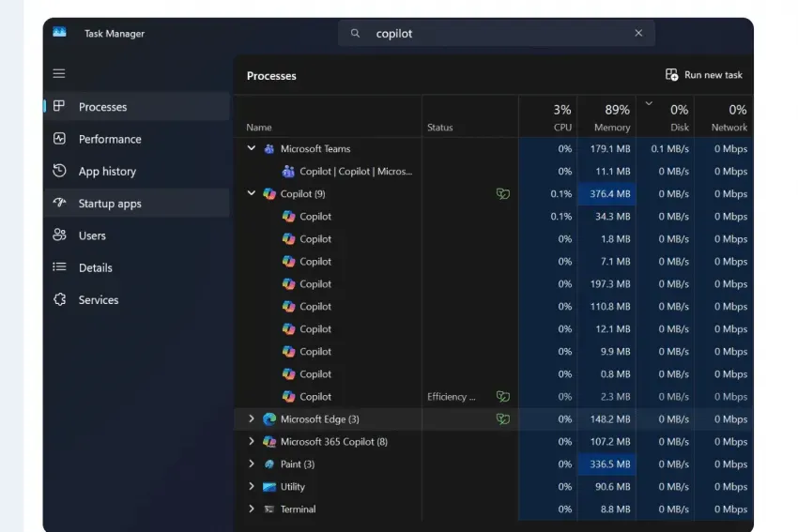
Task: Sort processes by CPU column
Action: click(x=548, y=117)
